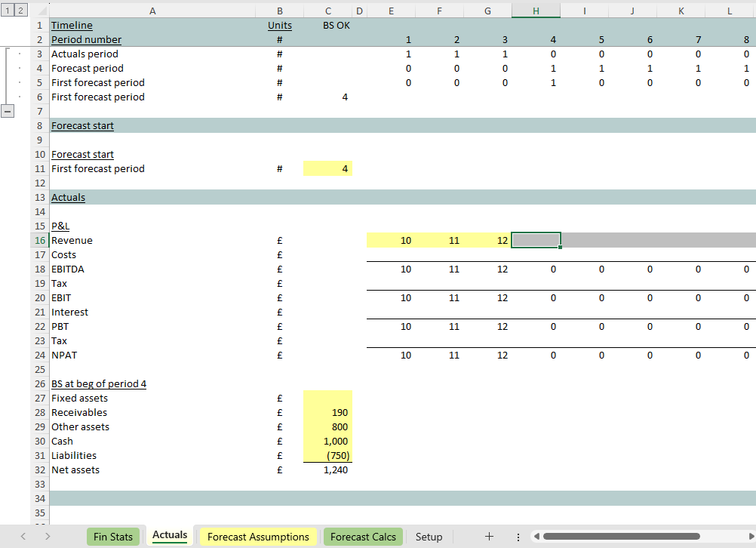Select Revenue cell for period 1
The width and height of the screenshot is (756, 548).
click(x=391, y=241)
